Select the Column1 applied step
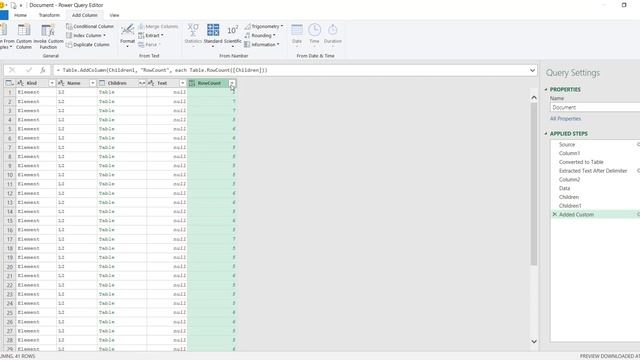The image size is (640, 360). pos(569,153)
